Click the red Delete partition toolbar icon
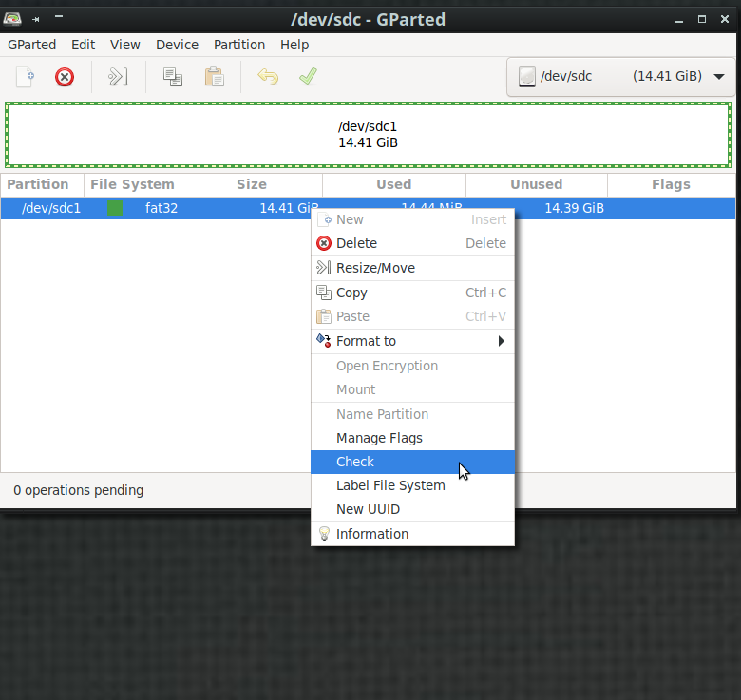The height and width of the screenshot is (700, 741). (65, 77)
